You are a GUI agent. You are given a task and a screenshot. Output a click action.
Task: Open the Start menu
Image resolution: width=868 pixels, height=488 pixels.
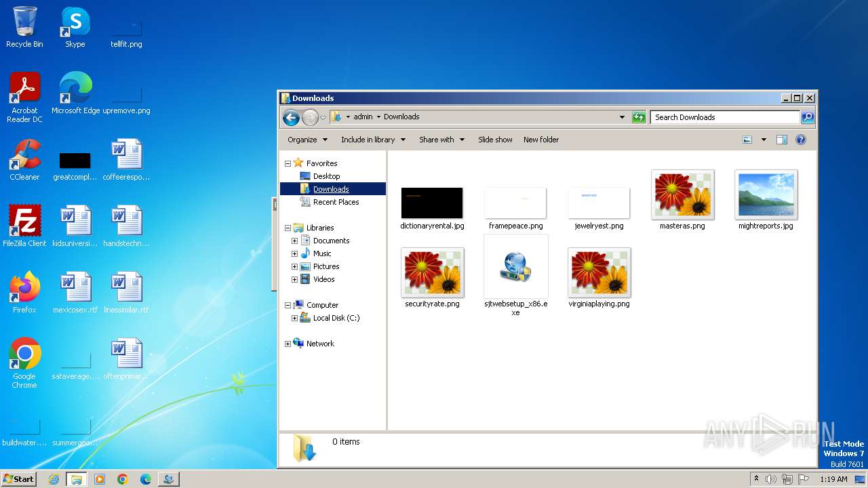tap(19, 479)
